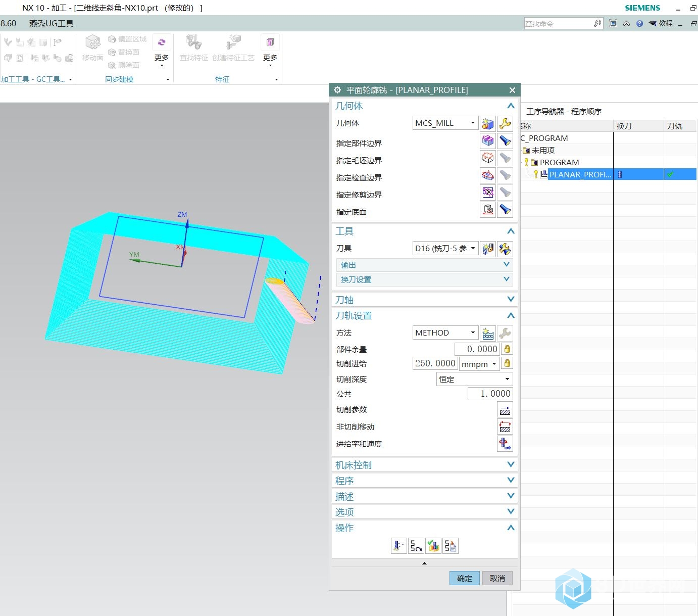Expand the 输出 subsection
The height and width of the screenshot is (616, 698).
point(424,265)
